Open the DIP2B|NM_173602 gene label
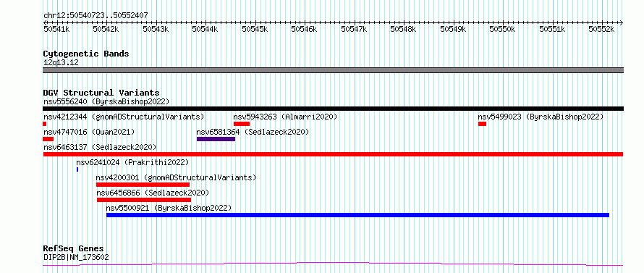Viewport: 644px width, 273px height. pyautogui.click(x=76, y=258)
